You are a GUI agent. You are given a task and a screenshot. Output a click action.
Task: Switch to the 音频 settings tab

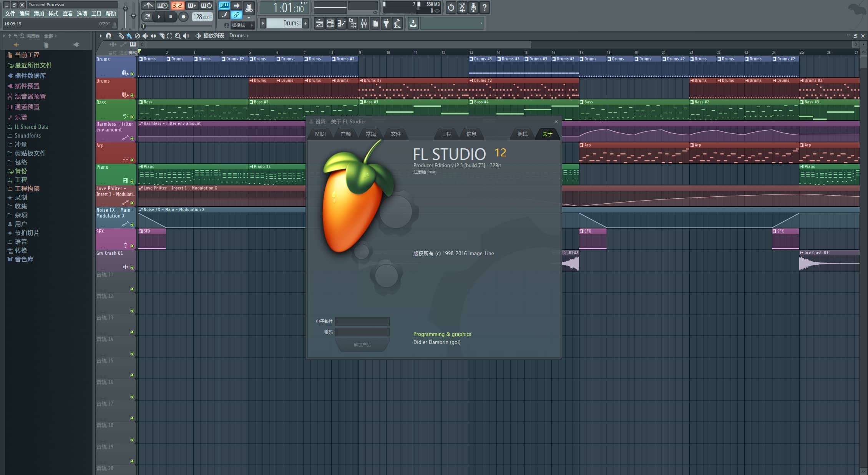click(x=346, y=134)
